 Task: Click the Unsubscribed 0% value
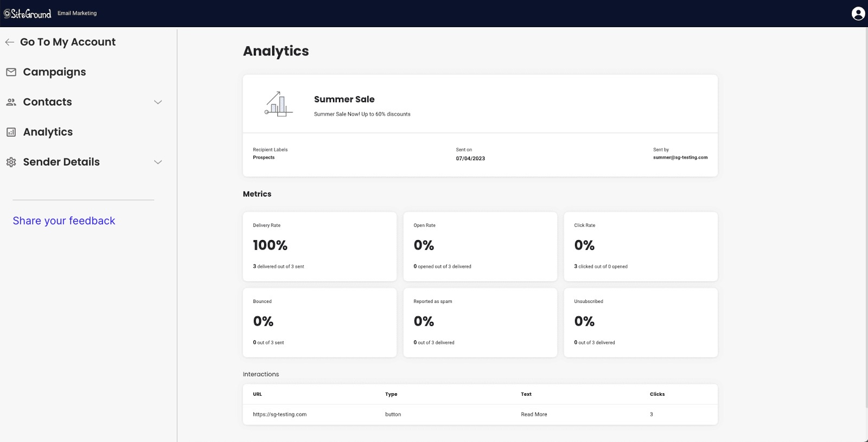click(584, 321)
